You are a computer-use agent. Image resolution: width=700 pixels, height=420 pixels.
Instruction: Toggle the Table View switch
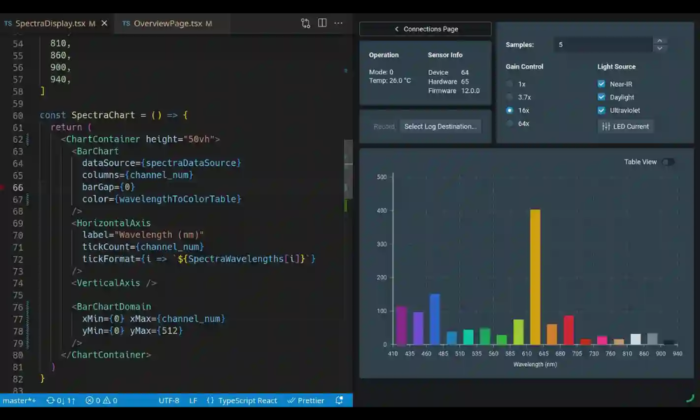668,162
